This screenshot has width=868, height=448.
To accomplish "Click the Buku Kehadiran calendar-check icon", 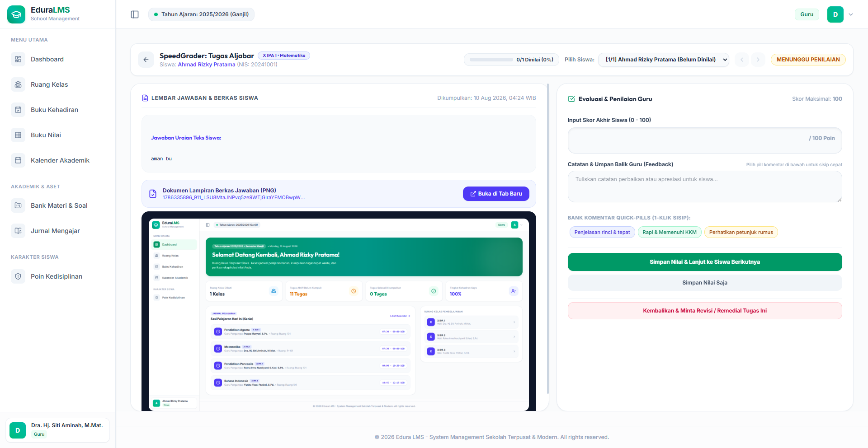I will click(18, 110).
